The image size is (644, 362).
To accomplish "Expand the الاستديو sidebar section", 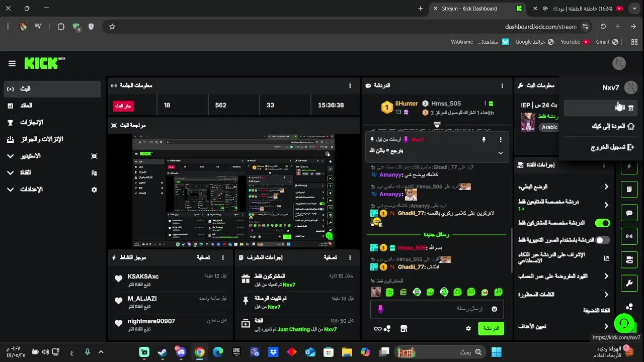I will (10, 156).
